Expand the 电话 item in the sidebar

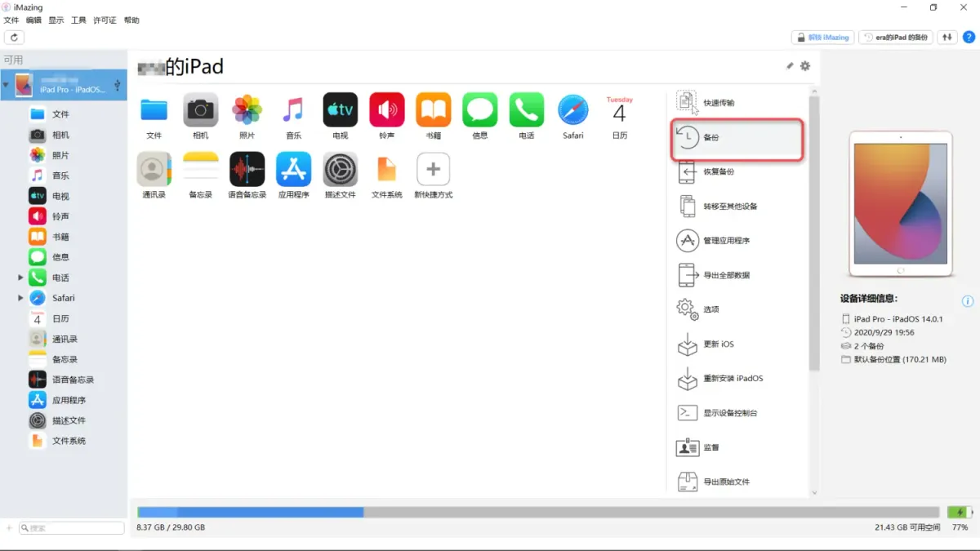pos(20,277)
